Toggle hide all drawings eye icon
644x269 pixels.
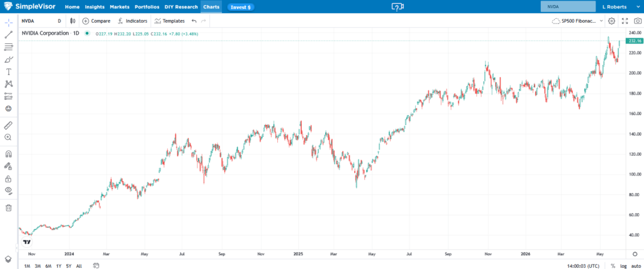(8, 190)
